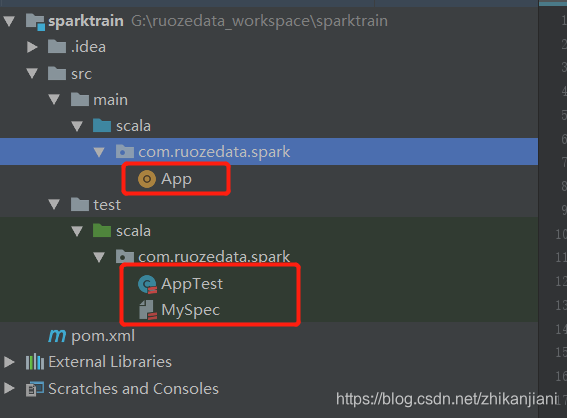
Task: Expand the .idea folder arrow
Action: (32, 47)
